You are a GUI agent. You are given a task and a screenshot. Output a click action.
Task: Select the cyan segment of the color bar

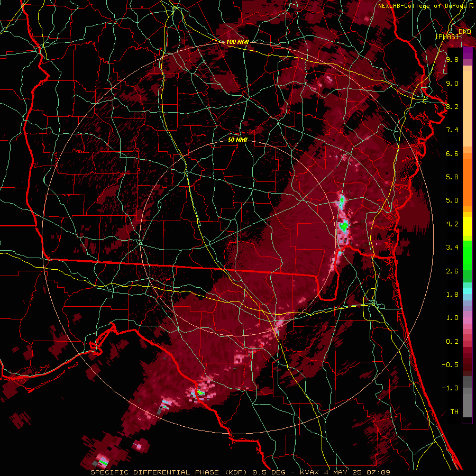point(467,291)
